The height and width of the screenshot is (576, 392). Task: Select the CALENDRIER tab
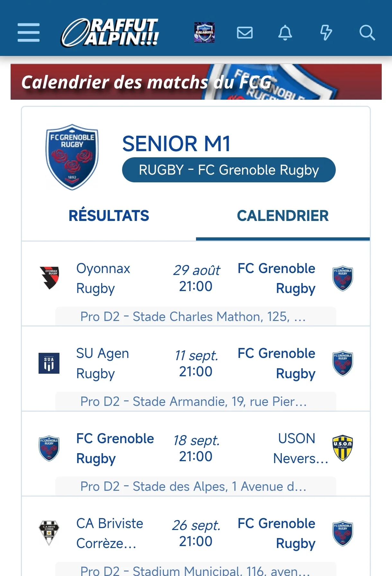283,216
